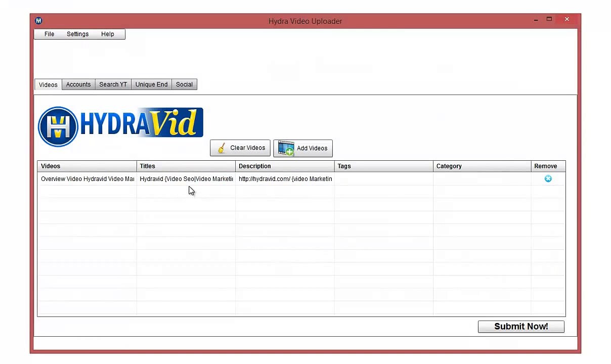Viewport: 611px width, 364px height.
Task: Click the Clear Videos button
Action: click(x=240, y=148)
